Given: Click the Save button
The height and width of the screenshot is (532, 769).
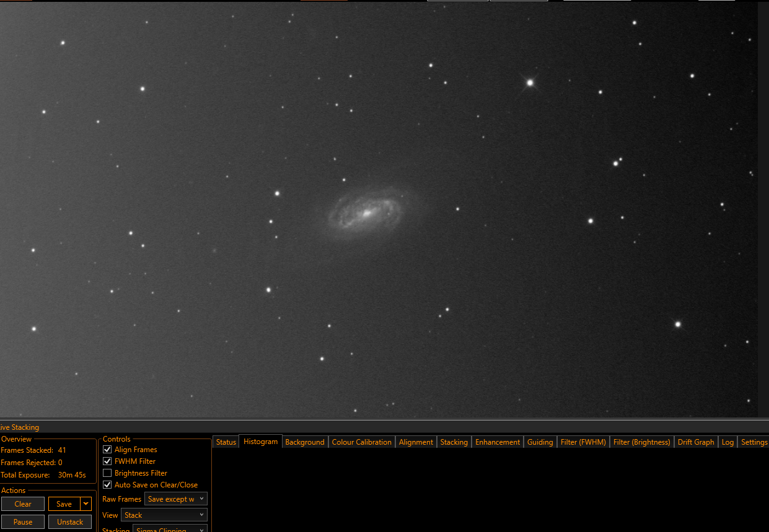Looking at the screenshot, I should coord(64,504).
